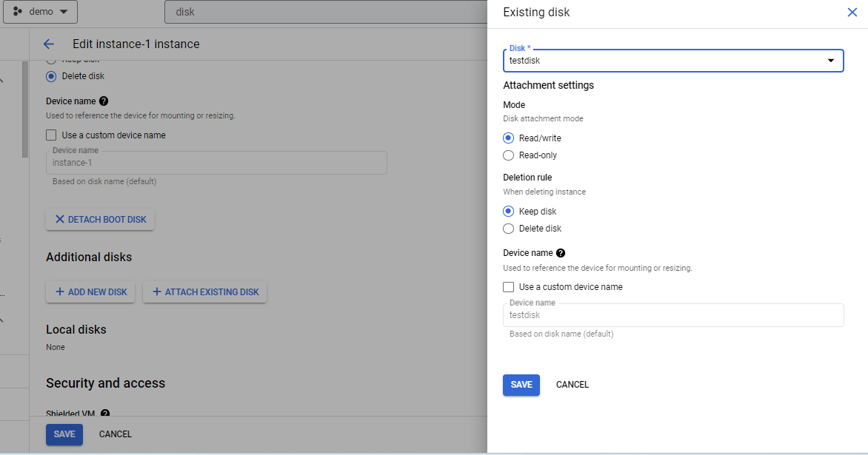
Task: Cancel the Existing disk changes
Action: (x=572, y=385)
